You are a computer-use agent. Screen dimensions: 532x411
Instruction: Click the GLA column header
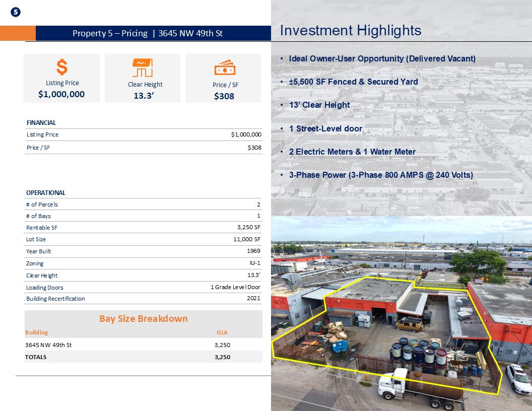point(222,332)
